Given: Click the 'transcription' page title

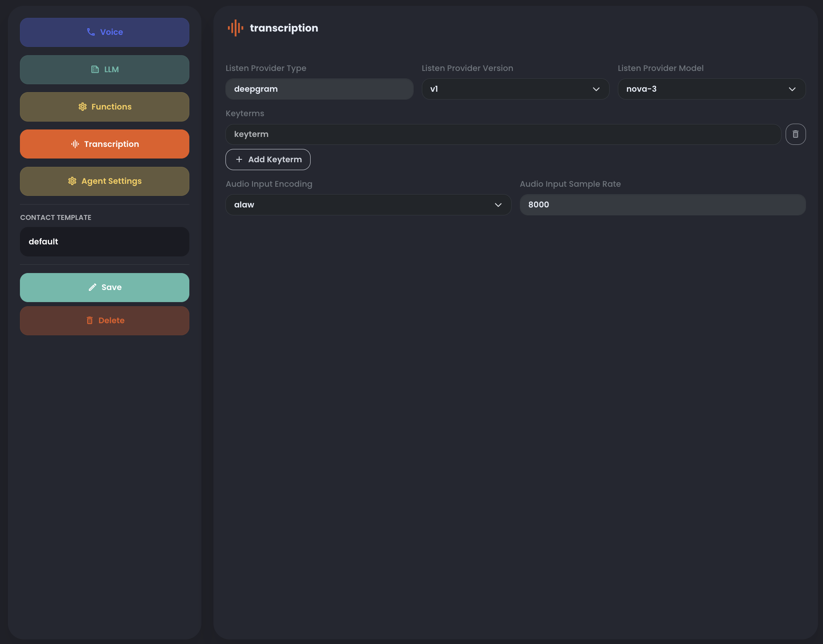Looking at the screenshot, I should [284, 28].
